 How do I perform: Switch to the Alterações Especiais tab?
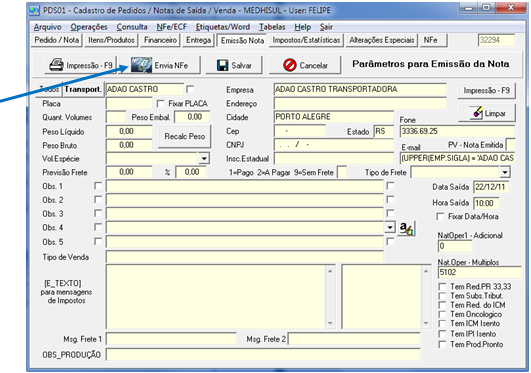[x=382, y=40]
